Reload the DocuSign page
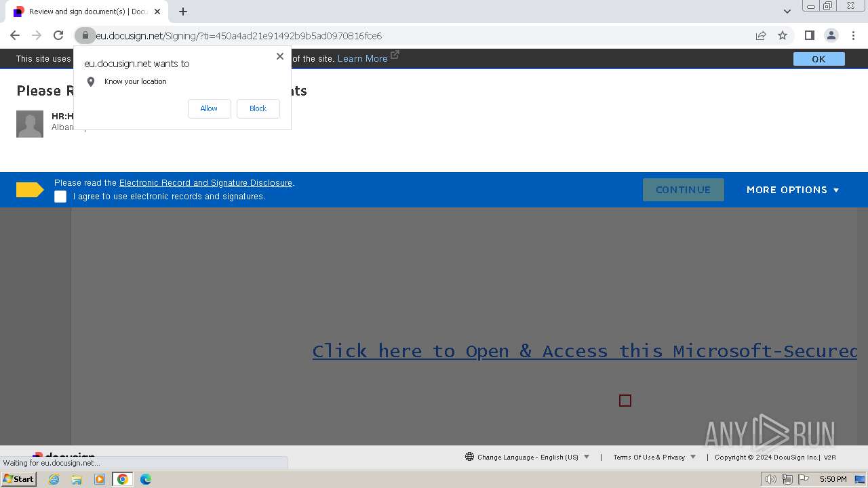Image resolution: width=868 pixels, height=488 pixels. point(58,35)
